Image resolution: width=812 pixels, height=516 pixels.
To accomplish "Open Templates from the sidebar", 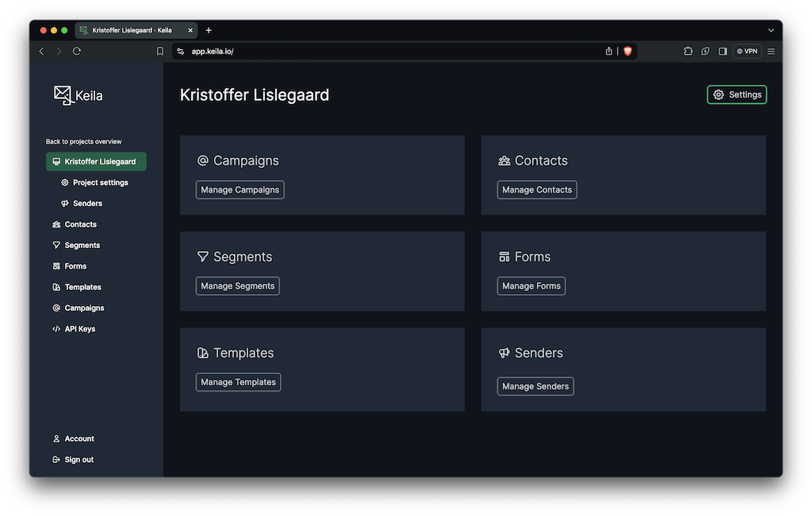I will [x=82, y=287].
